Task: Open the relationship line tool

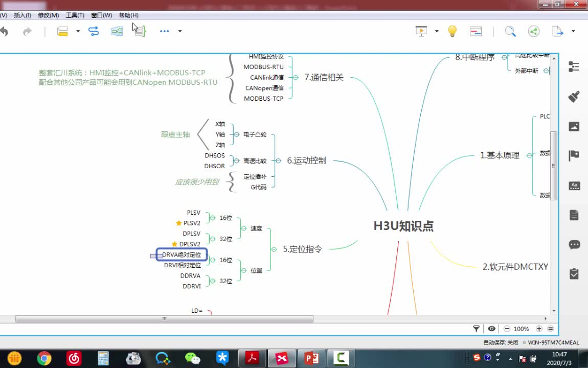Action: click(94, 31)
